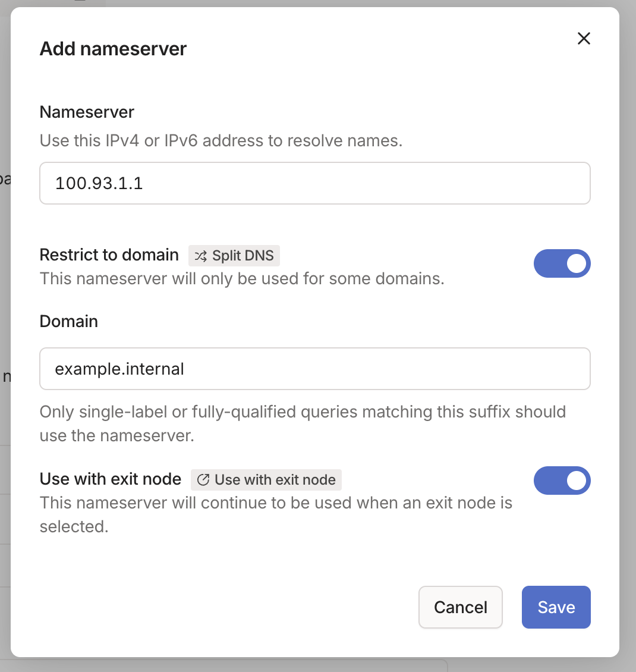Screen dimensions: 636x672
Task: Disable the Restrict to domain toggle
Action: click(x=562, y=263)
